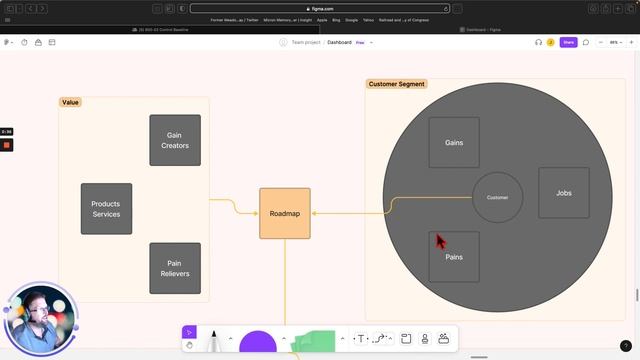Open the Stamp tool
This screenshot has width=640, height=360.
click(425, 338)
